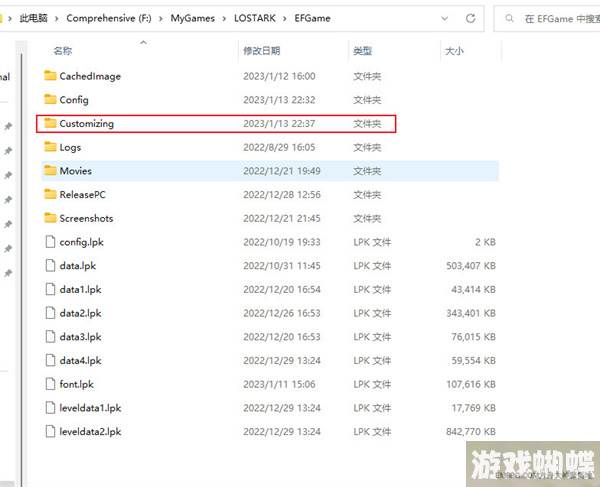Open the address bar history dropdown

(444, 18)
